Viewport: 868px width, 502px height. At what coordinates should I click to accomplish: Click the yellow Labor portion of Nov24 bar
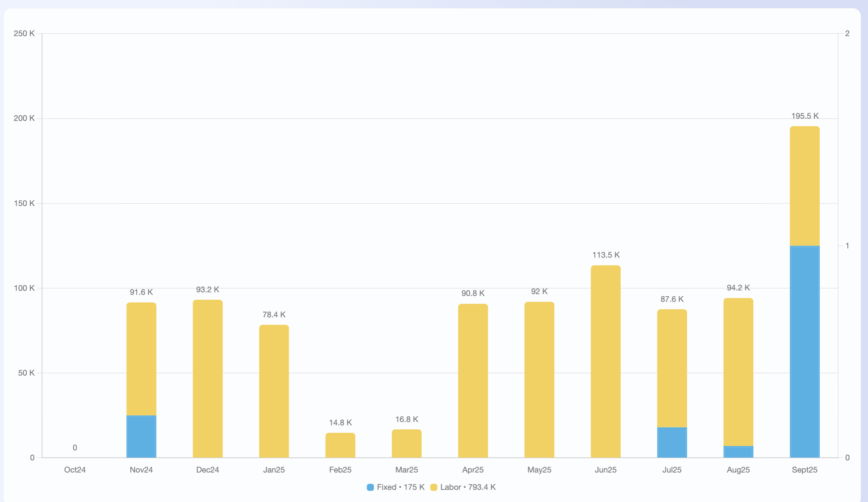141,359
